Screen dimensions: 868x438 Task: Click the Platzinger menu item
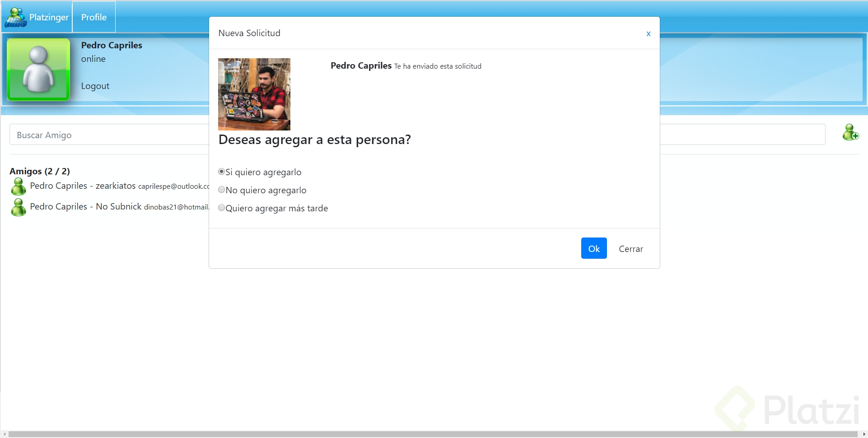tap(49, 17)
